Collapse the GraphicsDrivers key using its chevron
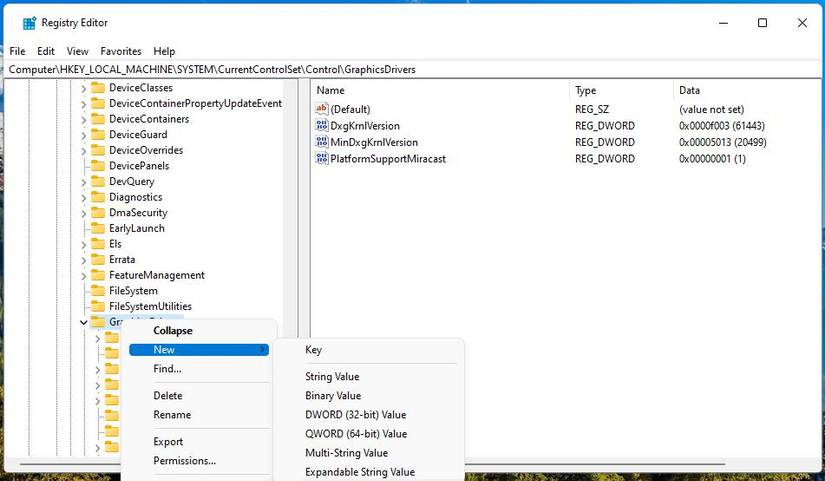Viewport: 825px width, 481px height. click(84, 322)
